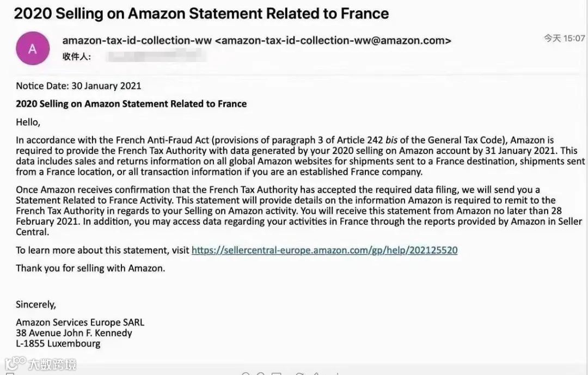
Task: Click the Hello greeting line
Action: point(28,122)
